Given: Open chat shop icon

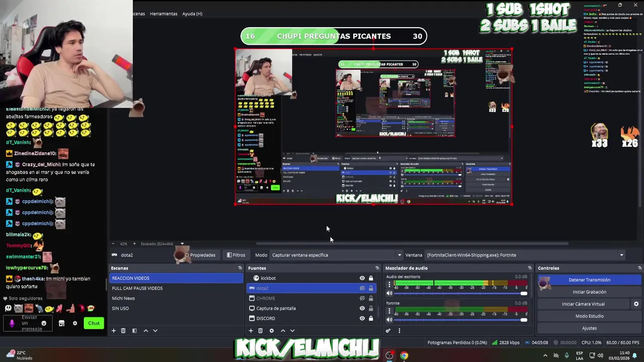Looking at the screenshot, I should 61,323.
